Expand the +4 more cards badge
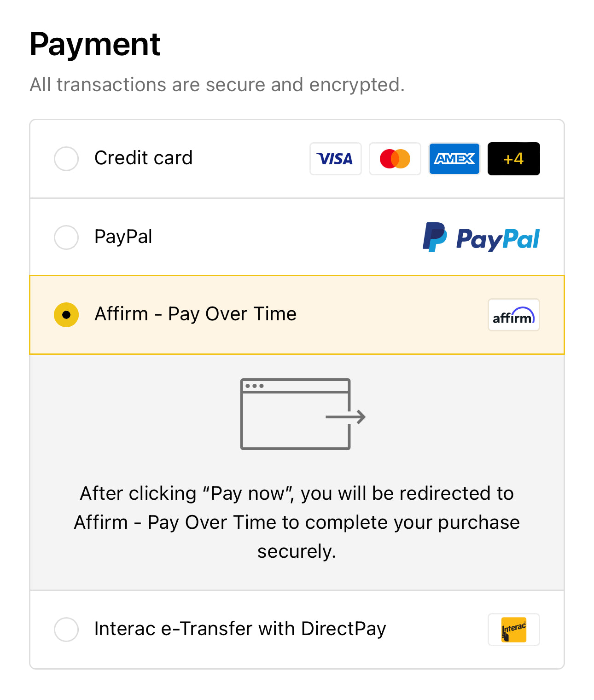The height and width of the screenshot is (700, 594). point(513,159)
